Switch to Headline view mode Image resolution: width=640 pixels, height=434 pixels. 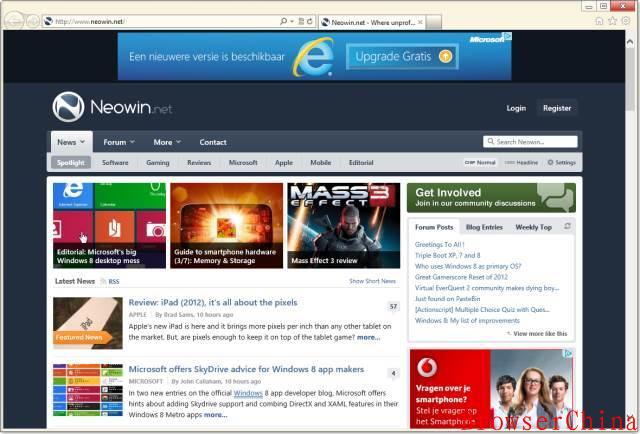click(521, 162)
